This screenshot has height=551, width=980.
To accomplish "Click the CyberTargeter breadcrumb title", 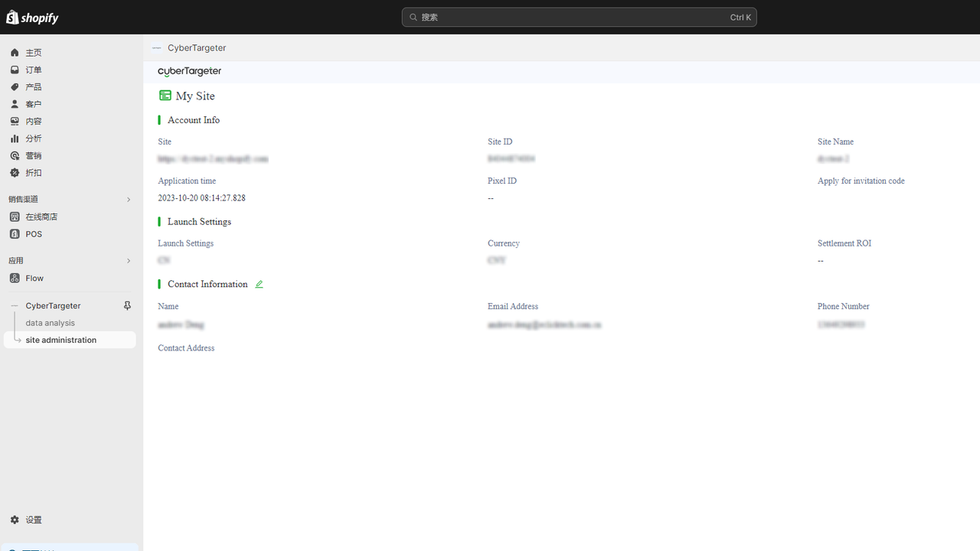I will point(197,47).
